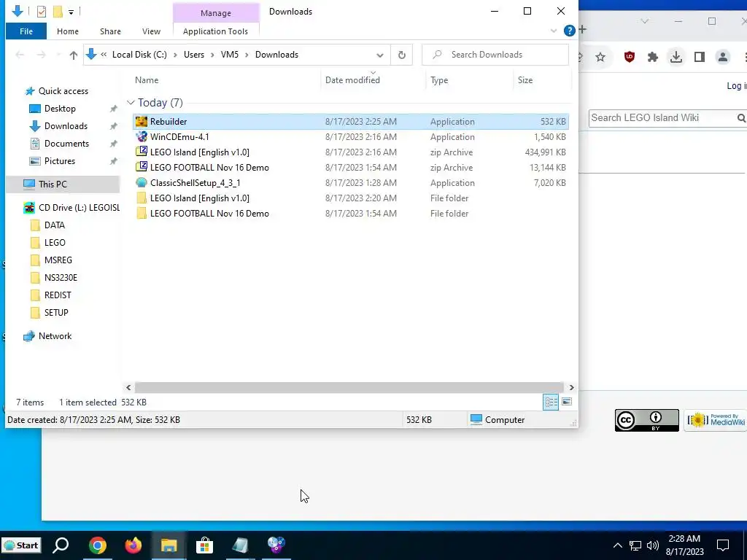Select the LEGO FOOTBALL Nov 16 Demo zip archive
747x560 pixels.
pos(350,167)
